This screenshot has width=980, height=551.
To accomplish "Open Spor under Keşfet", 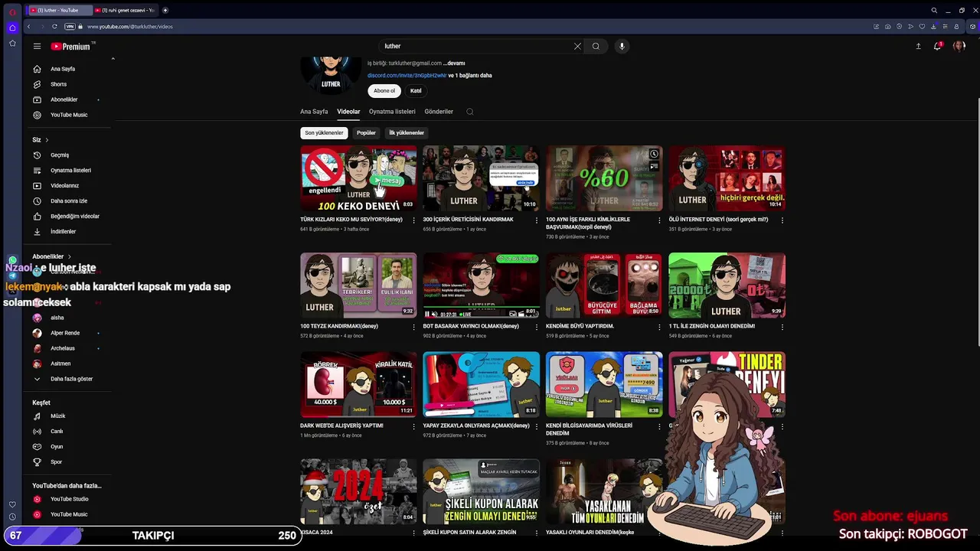I will 56,462.
